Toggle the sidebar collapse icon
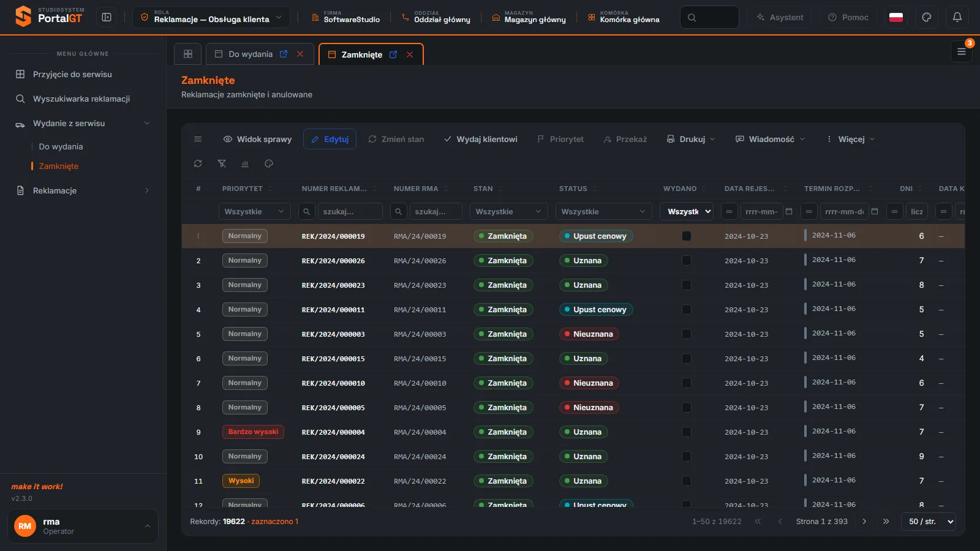This screenshot has width=980, height=551. tap(107, 17)
